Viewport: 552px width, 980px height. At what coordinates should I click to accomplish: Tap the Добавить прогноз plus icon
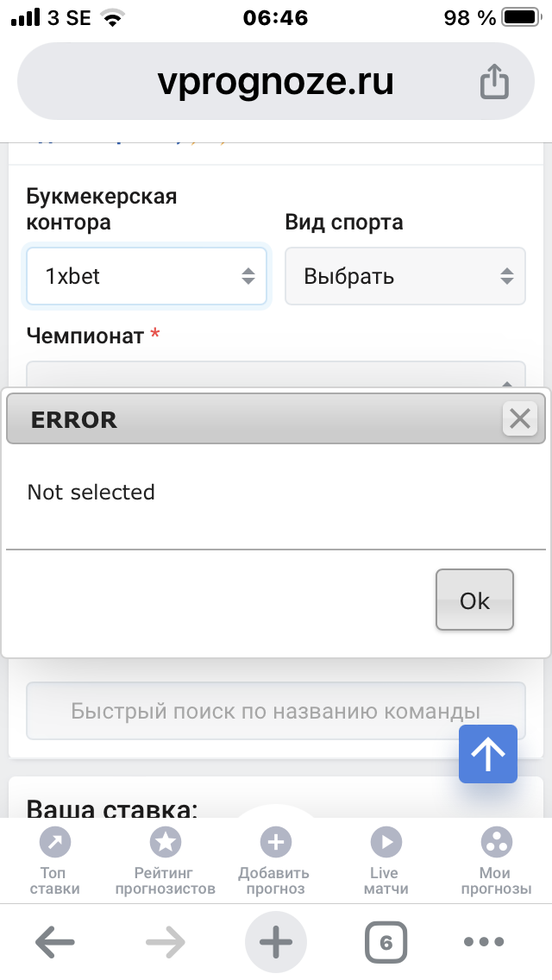click(275, 843)
